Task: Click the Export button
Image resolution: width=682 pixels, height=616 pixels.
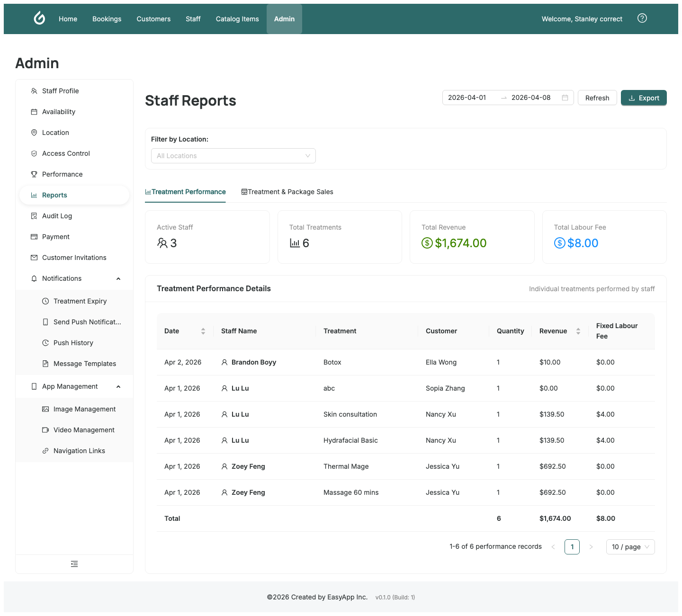Action: coord(644,98)
